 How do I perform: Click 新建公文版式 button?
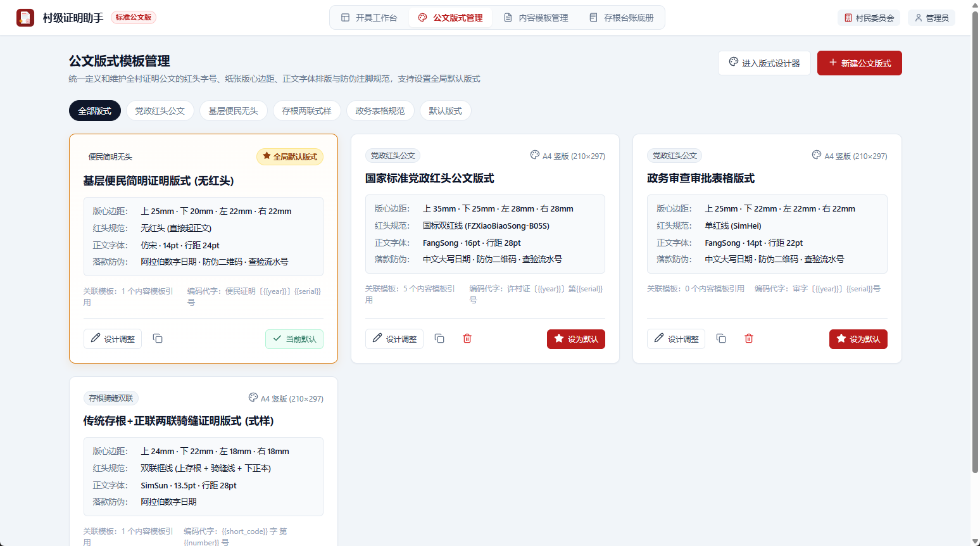(x=860, y=63)
